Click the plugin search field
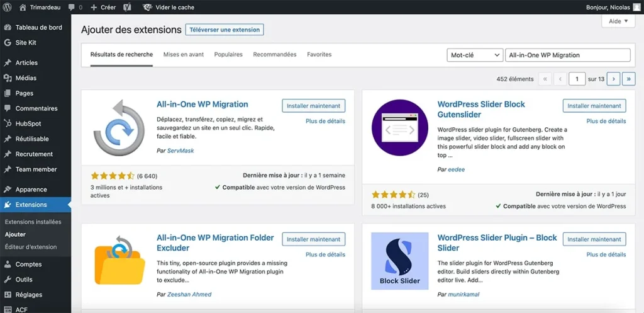The image size is (644, 313). coord(568,55)
